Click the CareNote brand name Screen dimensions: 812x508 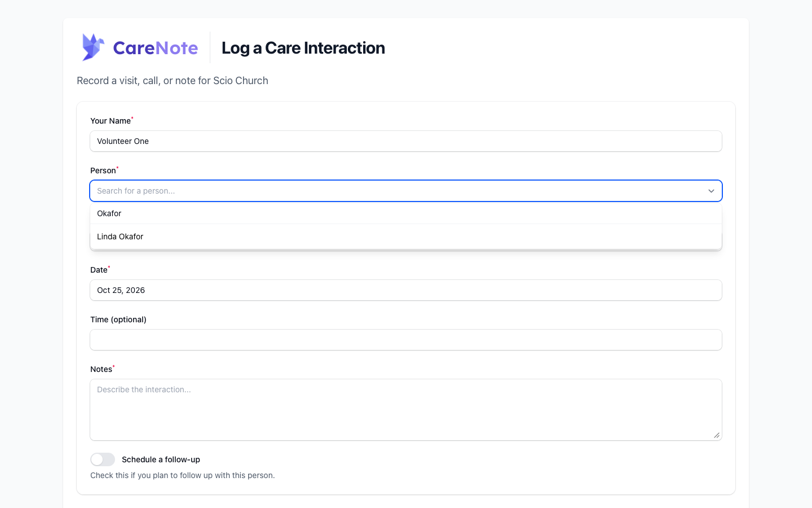click(x=156, y=48)
